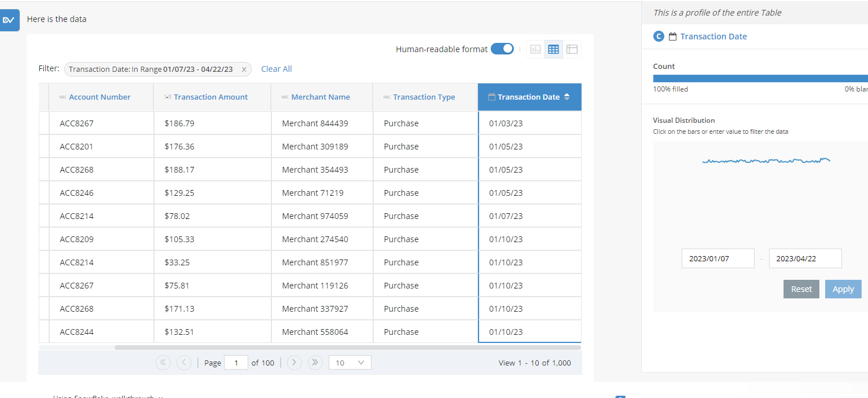Go to last page button
Image resolution: width=868 pixels, height=398 pixels.
tap(315, 363)
